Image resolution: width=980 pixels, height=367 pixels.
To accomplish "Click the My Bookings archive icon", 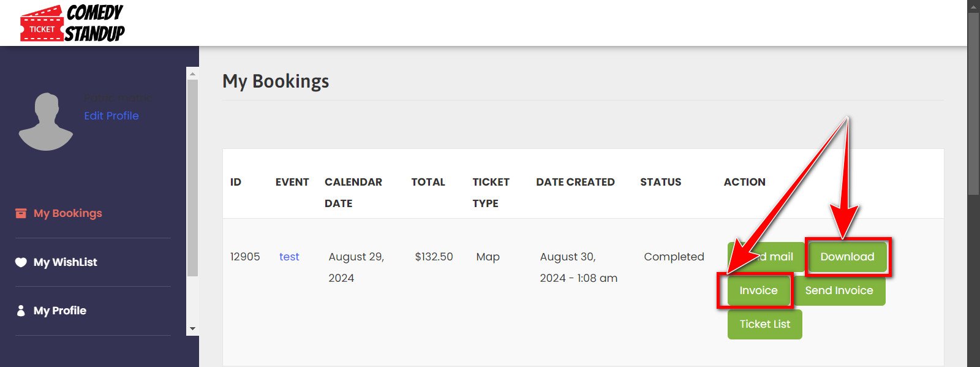I will (x=21, y=213).
